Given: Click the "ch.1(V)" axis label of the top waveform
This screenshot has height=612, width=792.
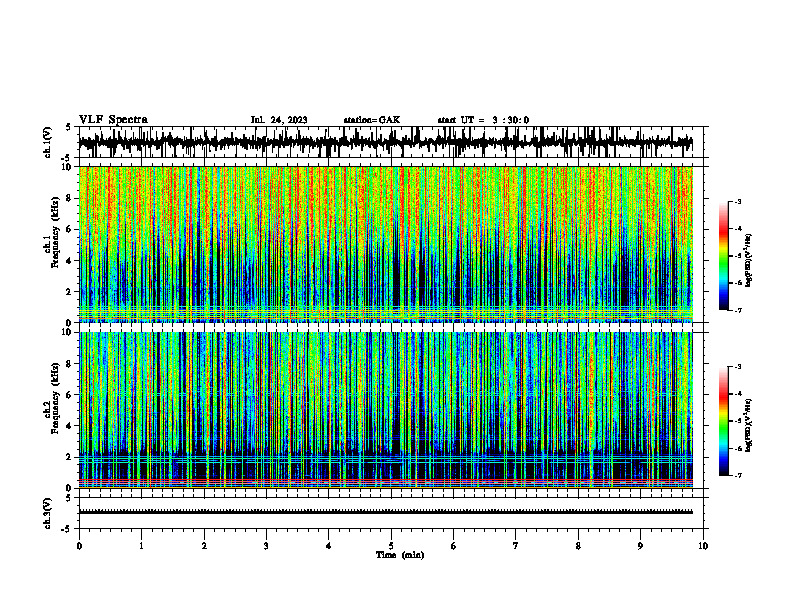Looking at the screenshot, I should 48,142.
